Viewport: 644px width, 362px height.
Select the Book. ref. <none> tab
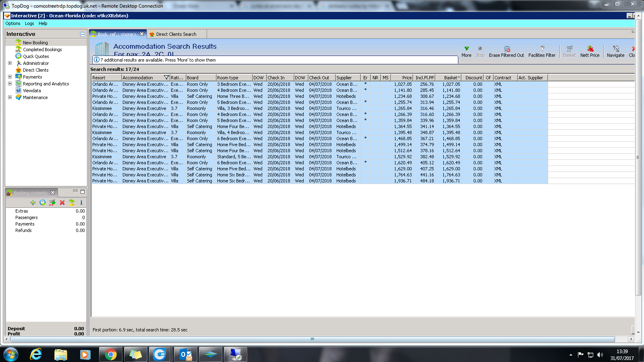click(117, 34)
